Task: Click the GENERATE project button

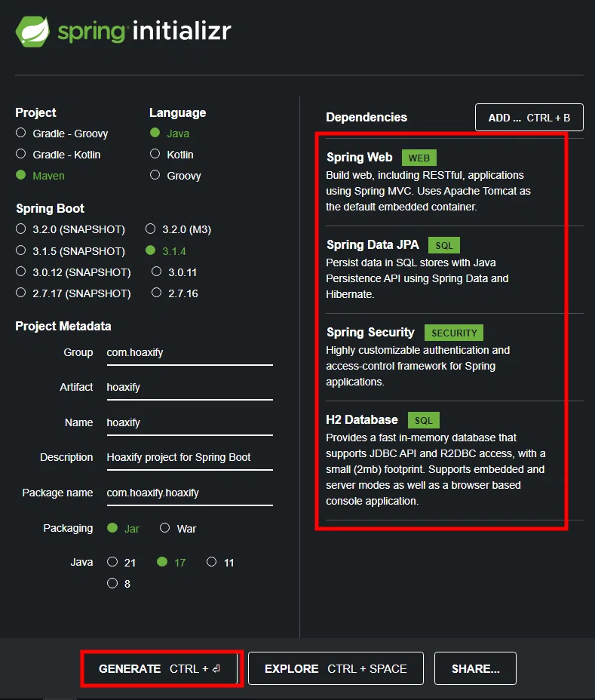Action: pyautogui.click(x=161, y=668)
